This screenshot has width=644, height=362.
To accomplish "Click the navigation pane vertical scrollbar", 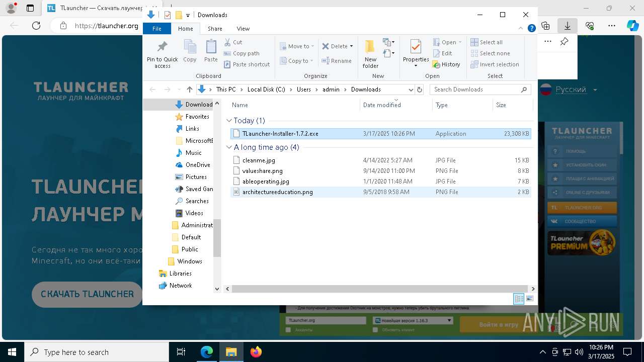I will point(217,237).
